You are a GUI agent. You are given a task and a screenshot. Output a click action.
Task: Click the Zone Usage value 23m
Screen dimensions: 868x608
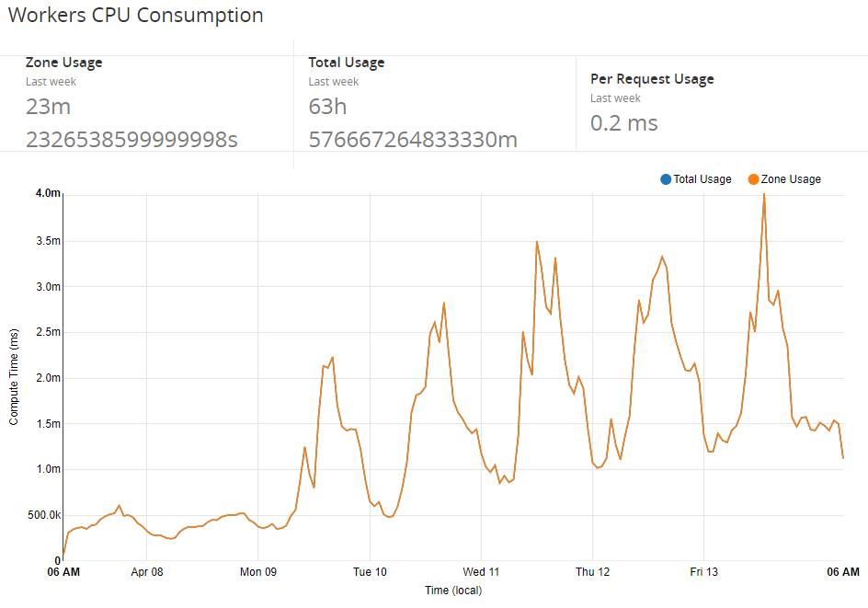click(x=48, y=107)
